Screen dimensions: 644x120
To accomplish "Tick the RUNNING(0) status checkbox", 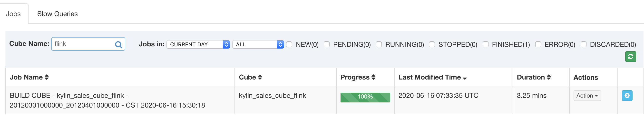I will click(379, 44).
